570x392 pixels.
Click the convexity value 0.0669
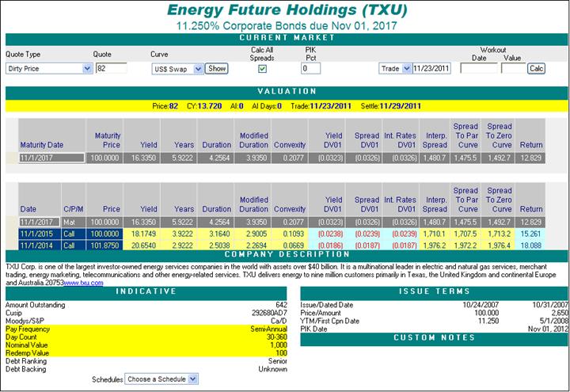(x=294, y=245)
